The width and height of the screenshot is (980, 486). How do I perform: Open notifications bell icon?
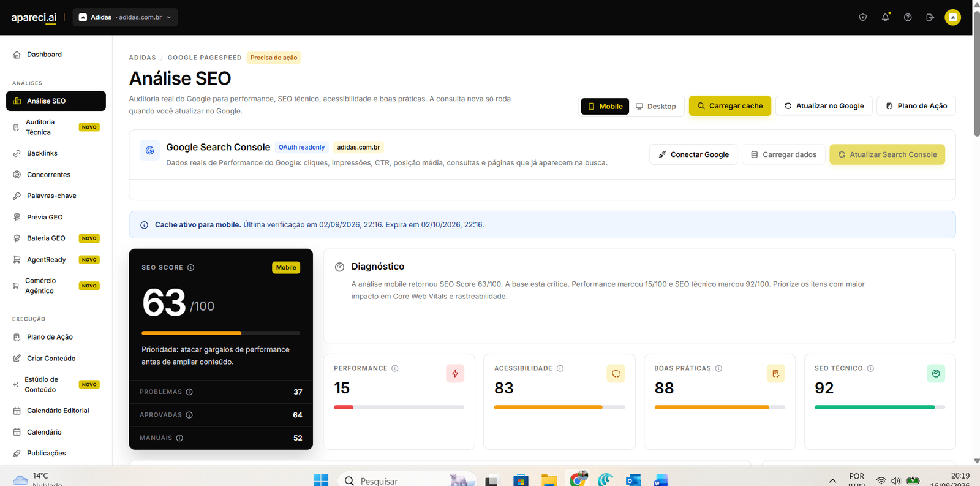(885, 17)
